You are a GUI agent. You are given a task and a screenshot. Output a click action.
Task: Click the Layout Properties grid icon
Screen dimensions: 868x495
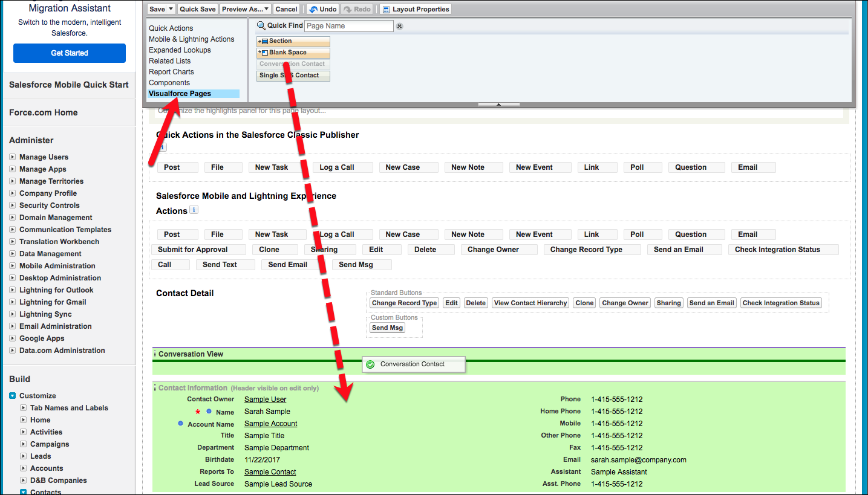385,9
